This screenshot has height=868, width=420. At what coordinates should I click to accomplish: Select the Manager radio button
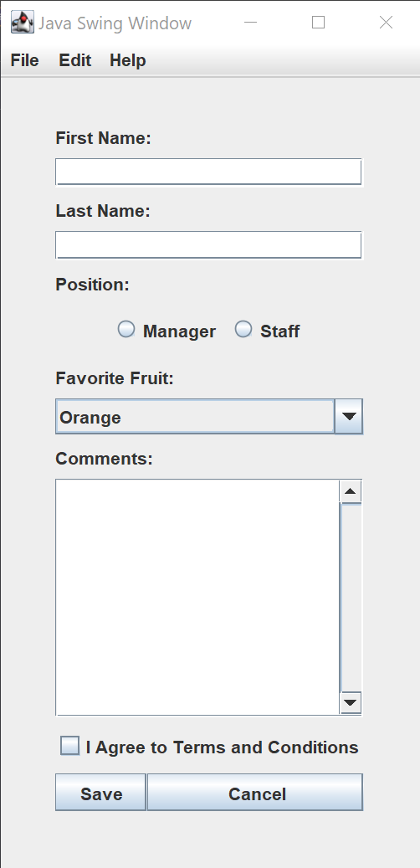pos(126,330)
